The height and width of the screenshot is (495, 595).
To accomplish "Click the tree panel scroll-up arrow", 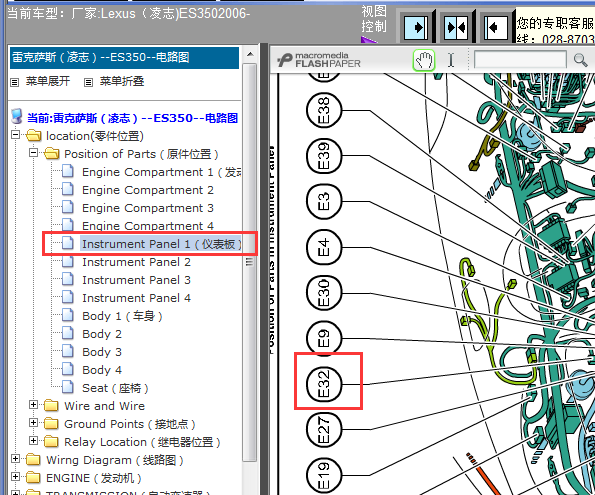I will point(250,54).
